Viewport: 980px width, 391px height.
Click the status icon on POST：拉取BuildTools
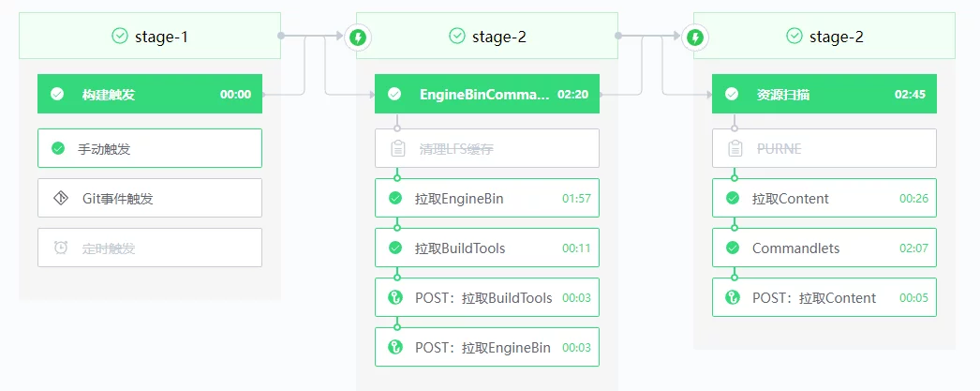395,298
